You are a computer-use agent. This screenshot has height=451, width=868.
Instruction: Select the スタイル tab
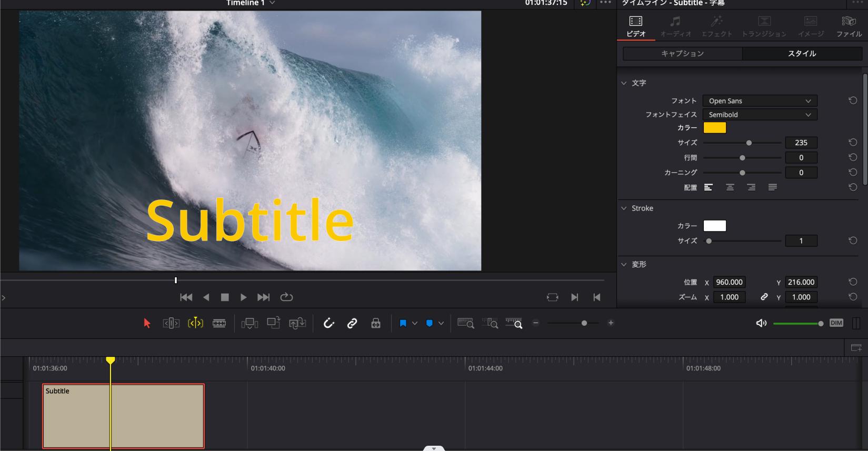[802, 54]
